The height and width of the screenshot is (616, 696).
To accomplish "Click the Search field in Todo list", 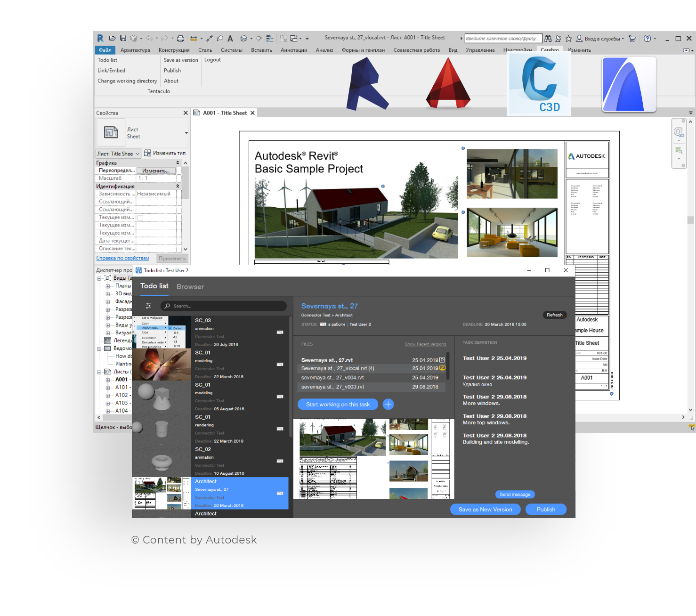I will [224, 306].
